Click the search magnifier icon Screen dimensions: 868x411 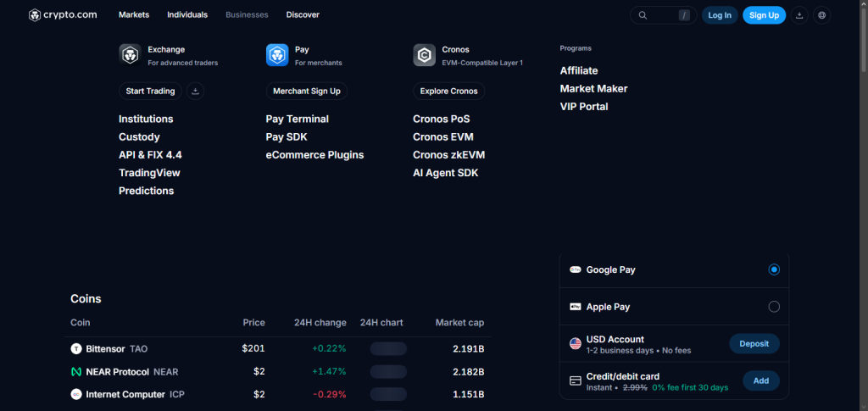(643, 15)
